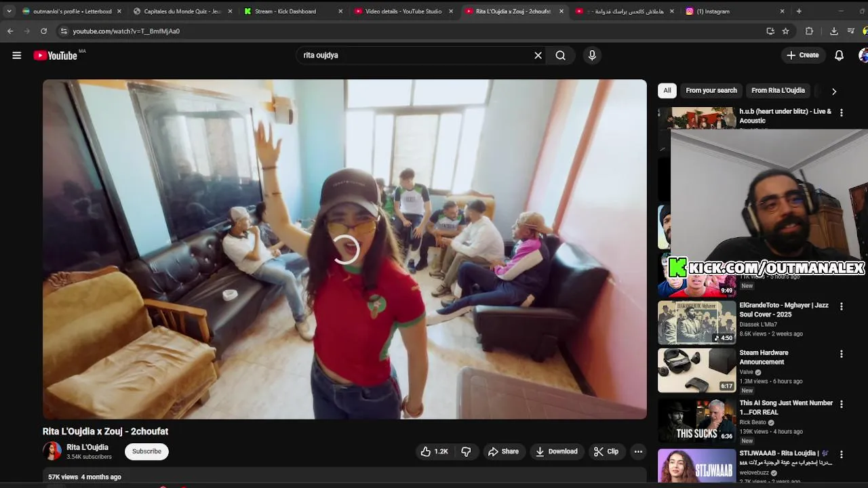Go back with browser back arrow
868x488 pixels.
tap(10, 31)
